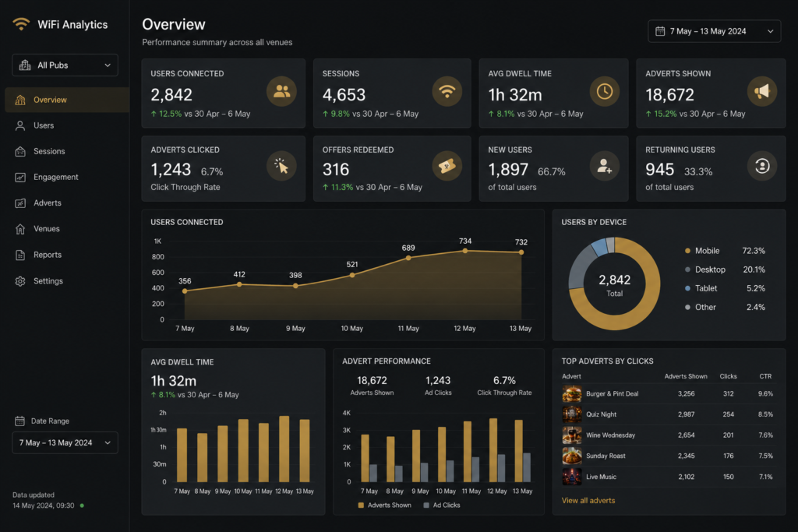Click the WiFi Analytics logo icon
798x532 pixels.
(x=21, y=24)
